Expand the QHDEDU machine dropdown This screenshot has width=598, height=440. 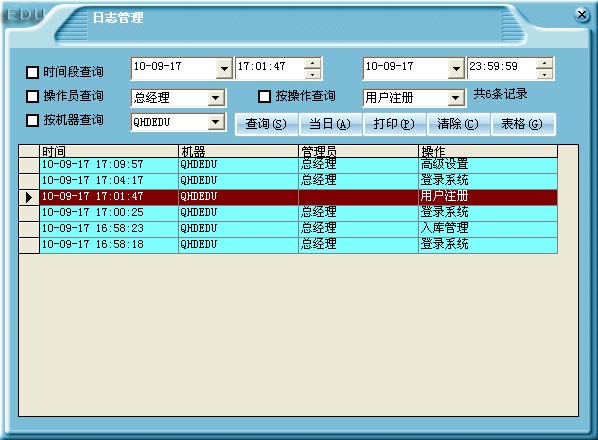tap(216, 122)
